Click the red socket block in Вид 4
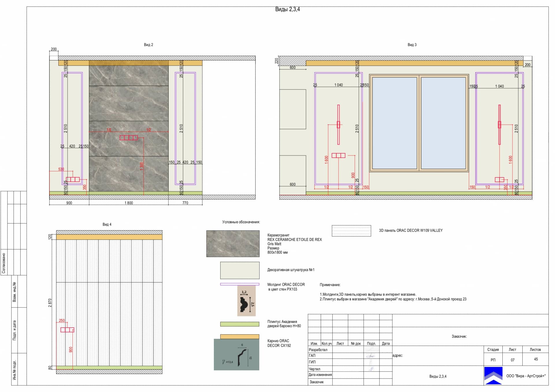555x392 pixels. click(67, 330)
